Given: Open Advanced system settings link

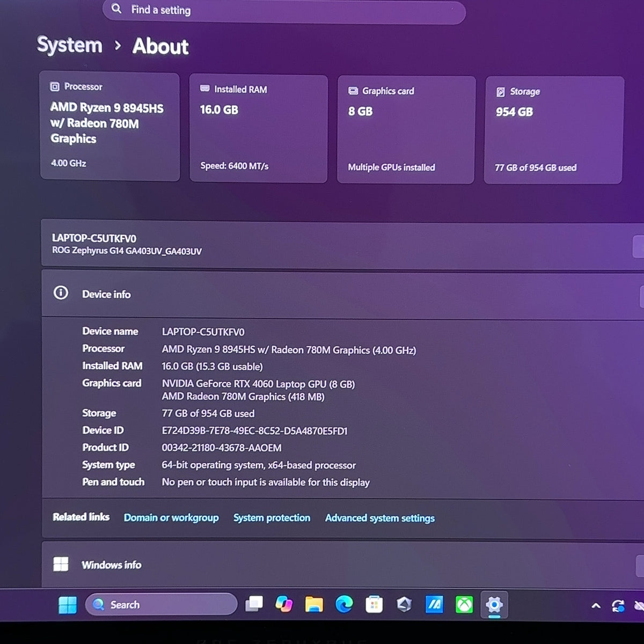Looking at the screenshot, I should click(380, 518).
